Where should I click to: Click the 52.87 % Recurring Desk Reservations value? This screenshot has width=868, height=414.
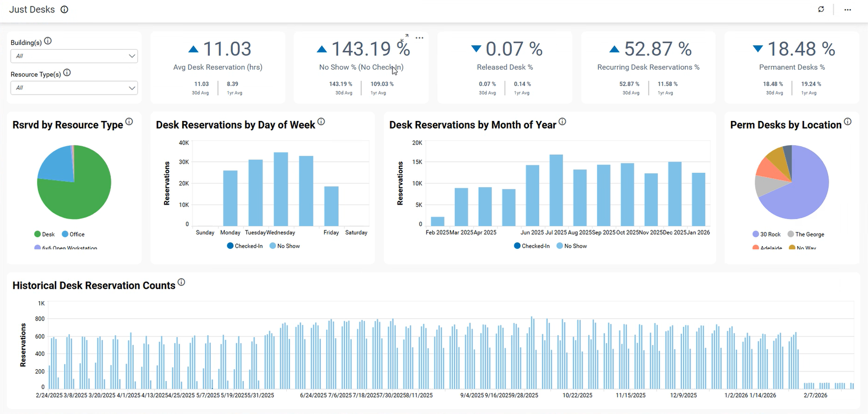pyautogui.click(x=658, y=49)
